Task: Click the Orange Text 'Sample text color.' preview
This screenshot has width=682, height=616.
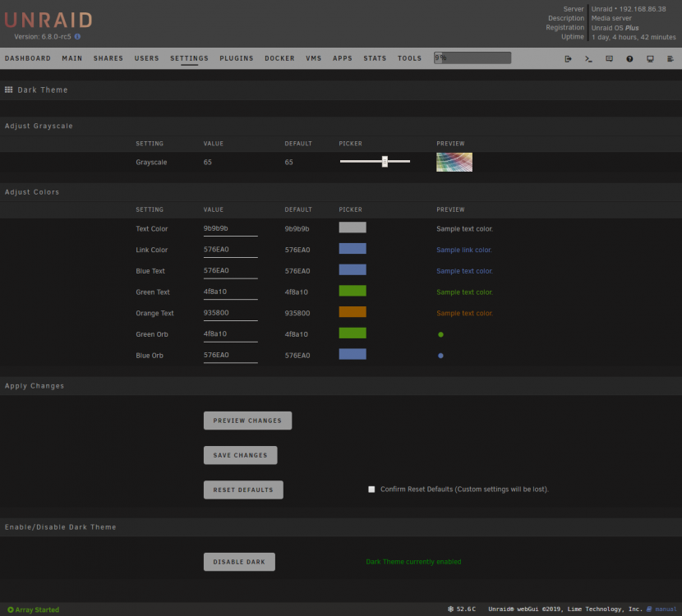Action: coord(464,313)
